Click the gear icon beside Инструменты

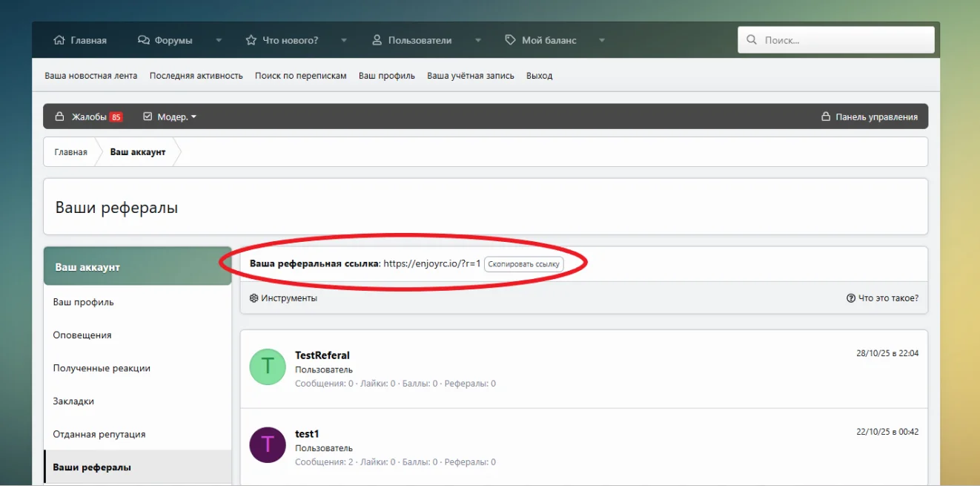click(254, 298)
